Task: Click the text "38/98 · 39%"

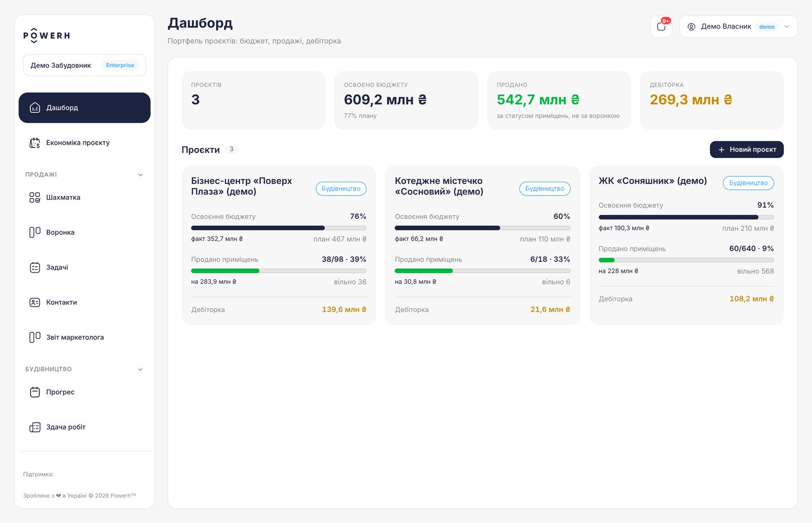Action: point(344,259)
